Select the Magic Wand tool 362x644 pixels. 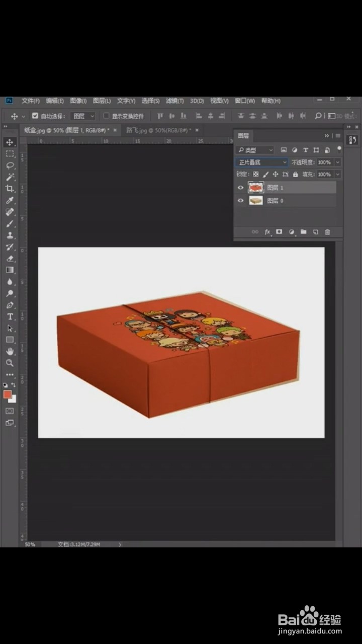point(10,177)
